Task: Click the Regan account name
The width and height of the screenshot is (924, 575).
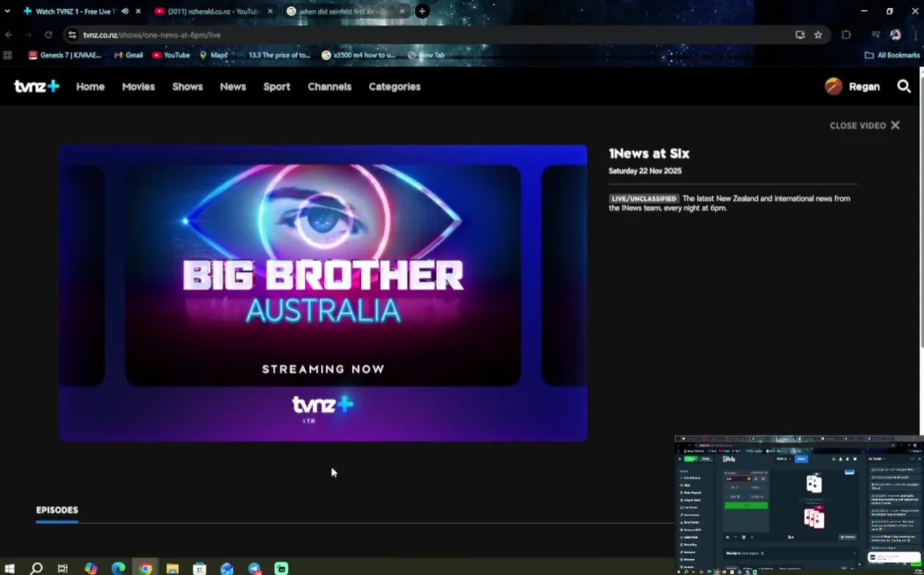Action: [x=864, y=86]
